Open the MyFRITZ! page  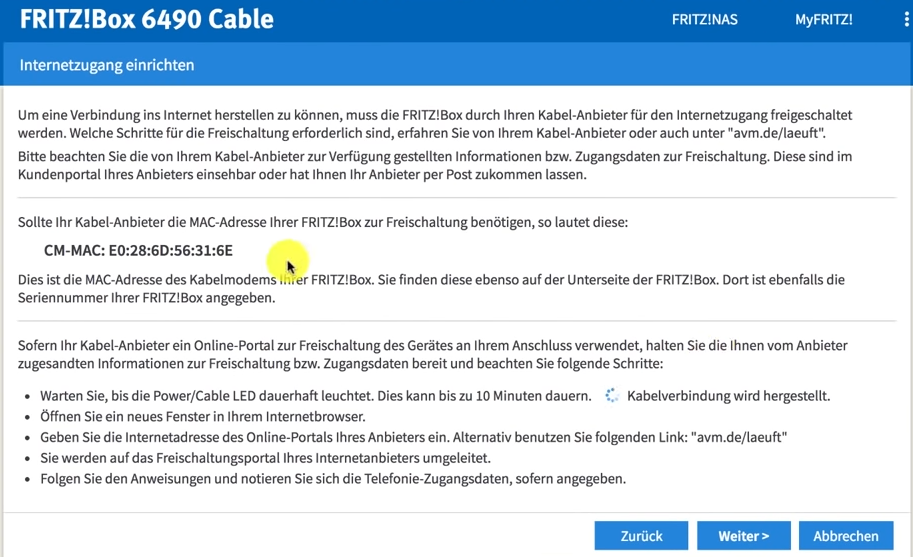(x=823, y=20)
